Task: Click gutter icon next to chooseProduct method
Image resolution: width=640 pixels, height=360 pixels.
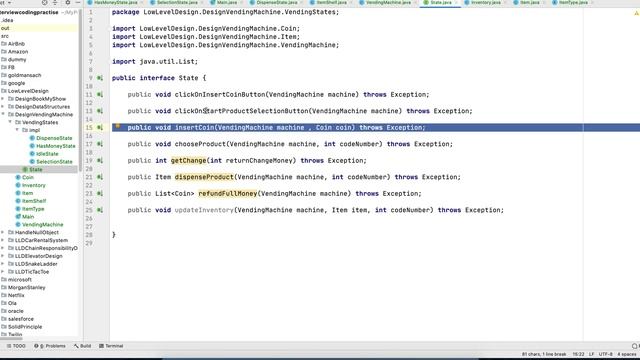Action: (100, 144)
